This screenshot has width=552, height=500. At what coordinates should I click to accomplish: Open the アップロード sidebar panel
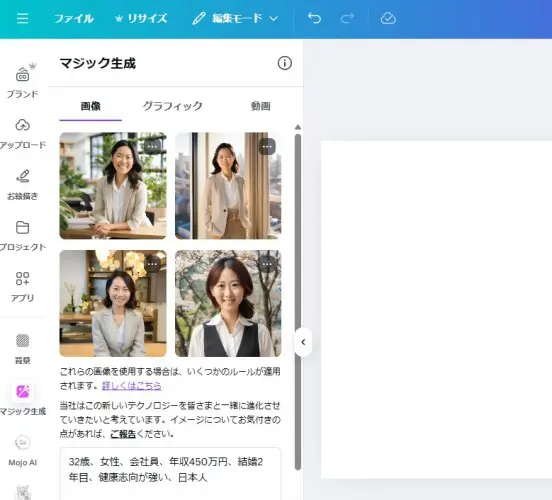coord(23,134)
